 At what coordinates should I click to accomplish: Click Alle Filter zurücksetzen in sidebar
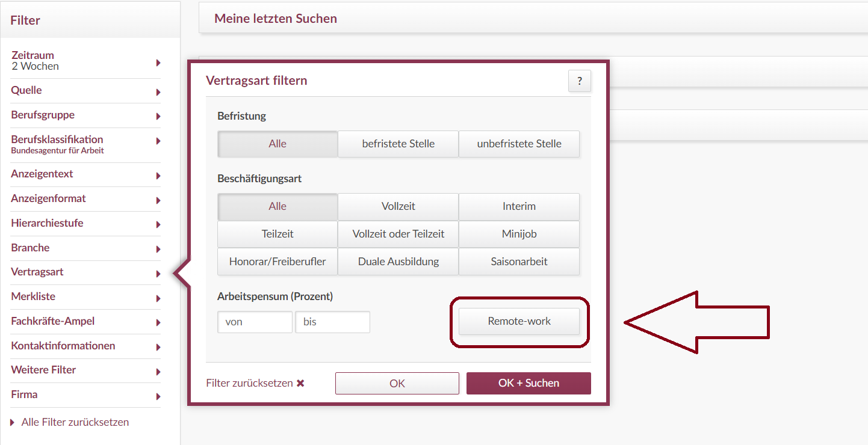click(75, 422)
